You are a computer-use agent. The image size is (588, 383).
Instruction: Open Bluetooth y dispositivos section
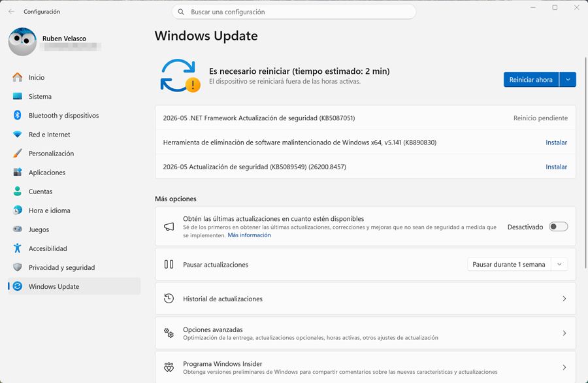click(x=74, y=115)
